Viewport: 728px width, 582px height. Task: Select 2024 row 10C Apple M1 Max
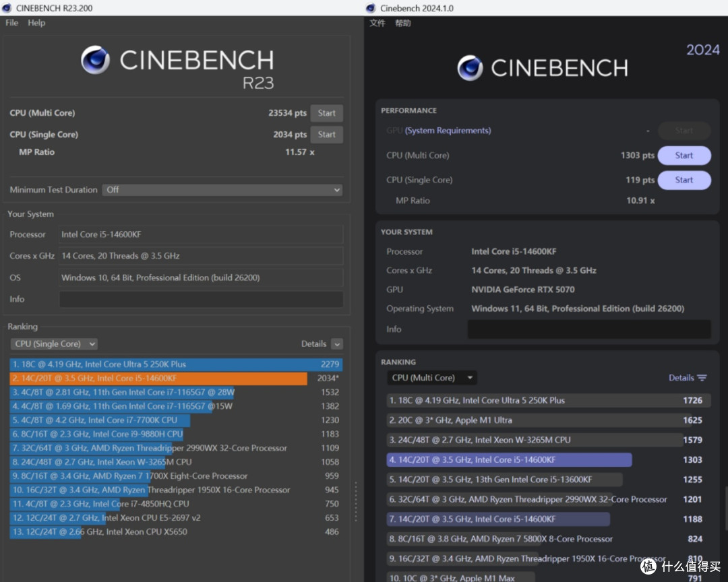click(x=548, y=578)
